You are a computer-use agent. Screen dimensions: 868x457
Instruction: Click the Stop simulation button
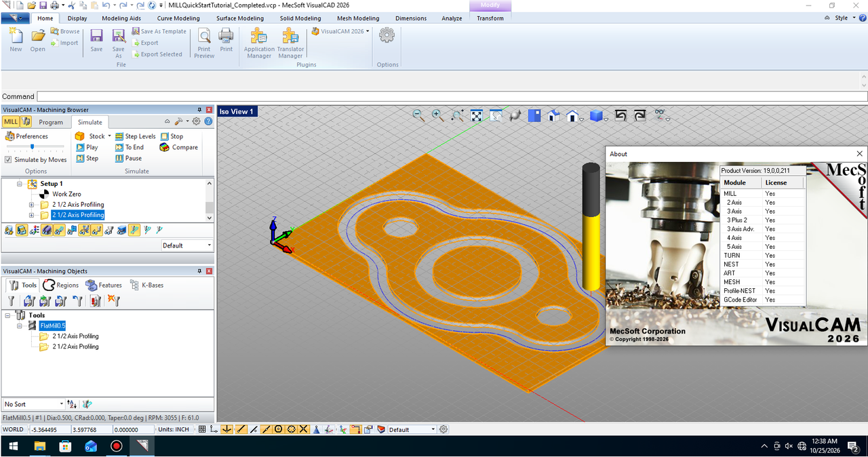coord(172,136)
